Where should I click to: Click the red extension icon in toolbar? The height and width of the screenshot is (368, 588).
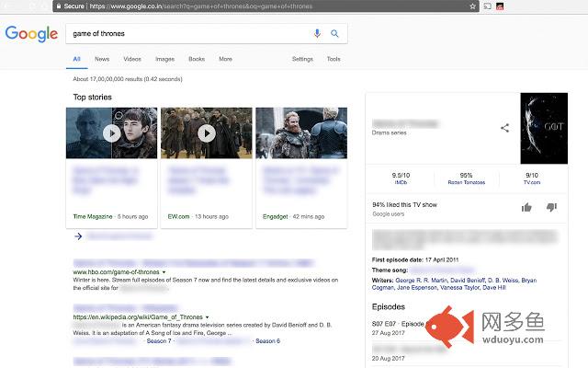[500, 6]
